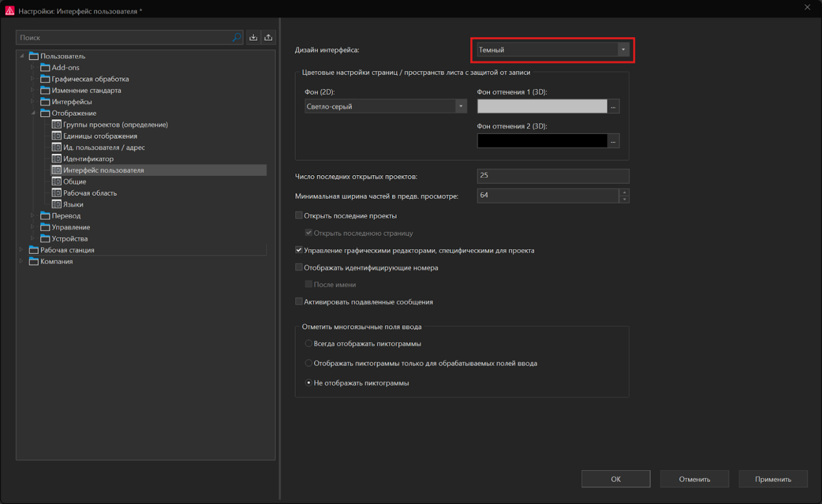
Task: Select the Всегда отображать пиктограммы radio button
Action: click(308, 343)
